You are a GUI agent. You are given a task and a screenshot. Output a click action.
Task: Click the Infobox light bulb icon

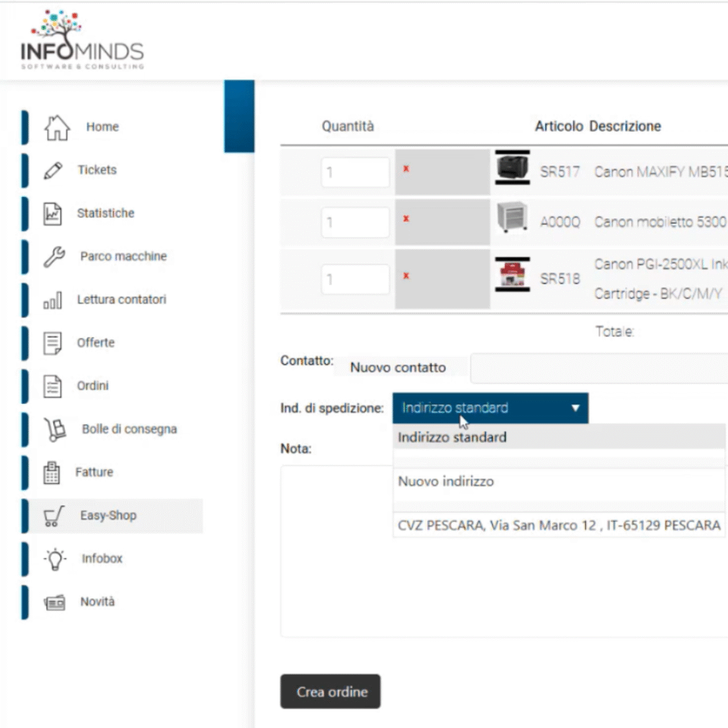(x=55, y=559)
